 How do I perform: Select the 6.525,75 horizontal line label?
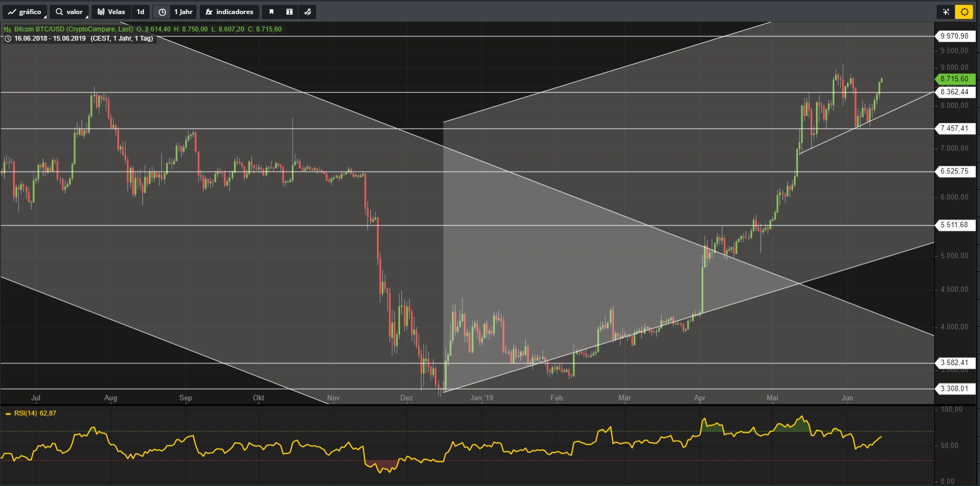[955, 171]
